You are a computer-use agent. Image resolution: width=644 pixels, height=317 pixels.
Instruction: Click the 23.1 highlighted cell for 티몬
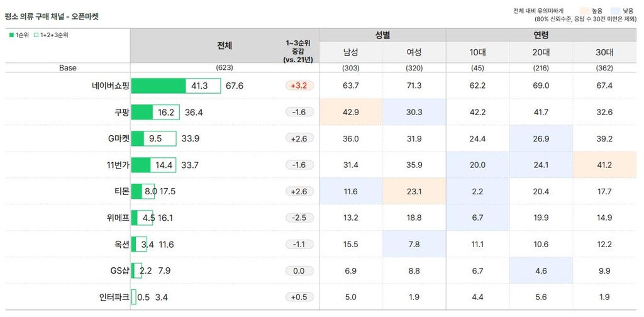(414, 191)
